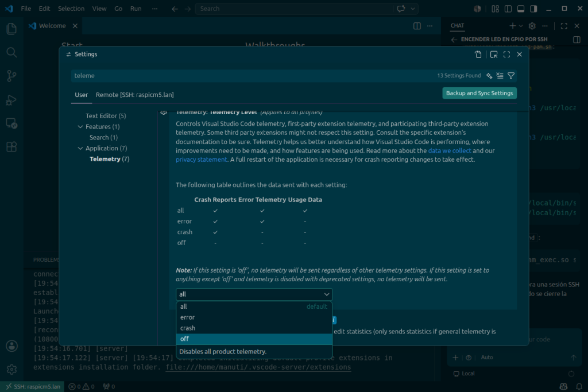Toggle the primary side bar
The width and height of the screenshot is (588, 392).
(x=508, y=9)
